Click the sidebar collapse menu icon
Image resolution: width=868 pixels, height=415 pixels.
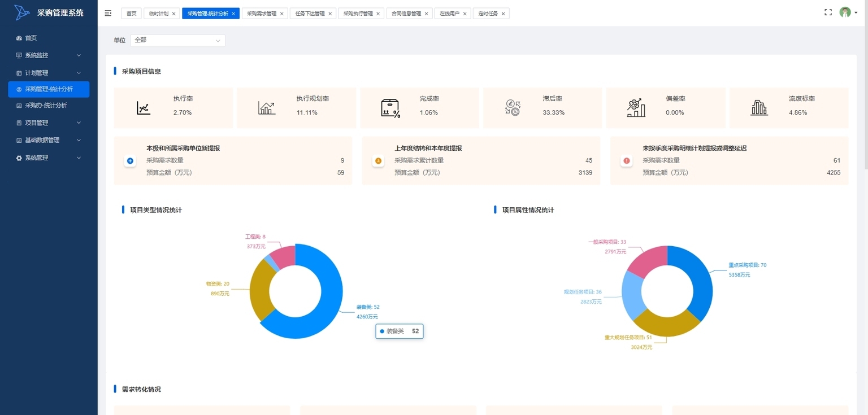(x=108, y=13)
